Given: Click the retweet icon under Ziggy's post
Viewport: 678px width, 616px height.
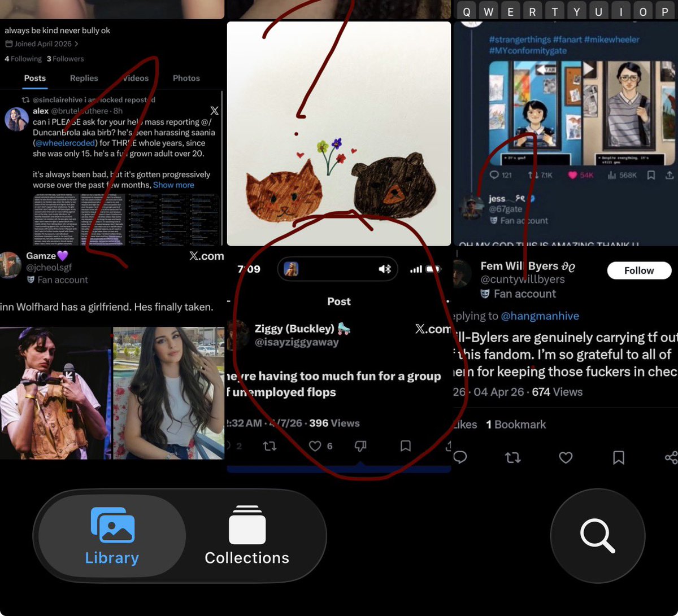Looking at the screenshot, I should [x=270, y=445].
